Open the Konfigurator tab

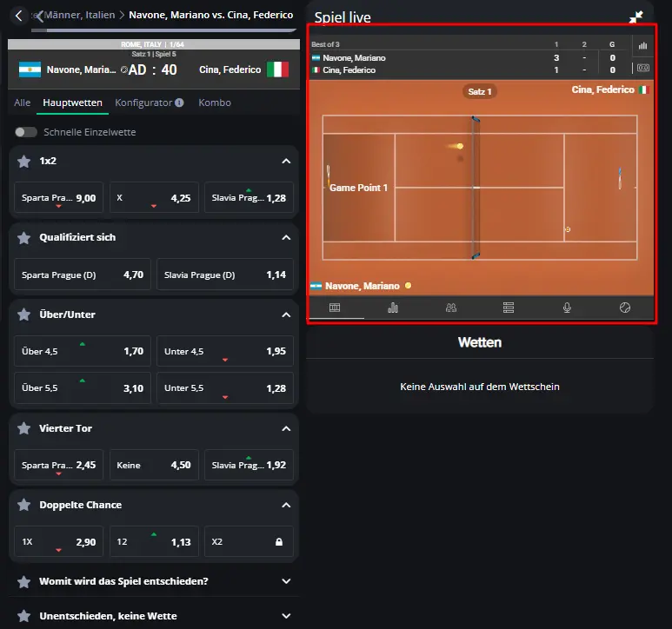143,103
